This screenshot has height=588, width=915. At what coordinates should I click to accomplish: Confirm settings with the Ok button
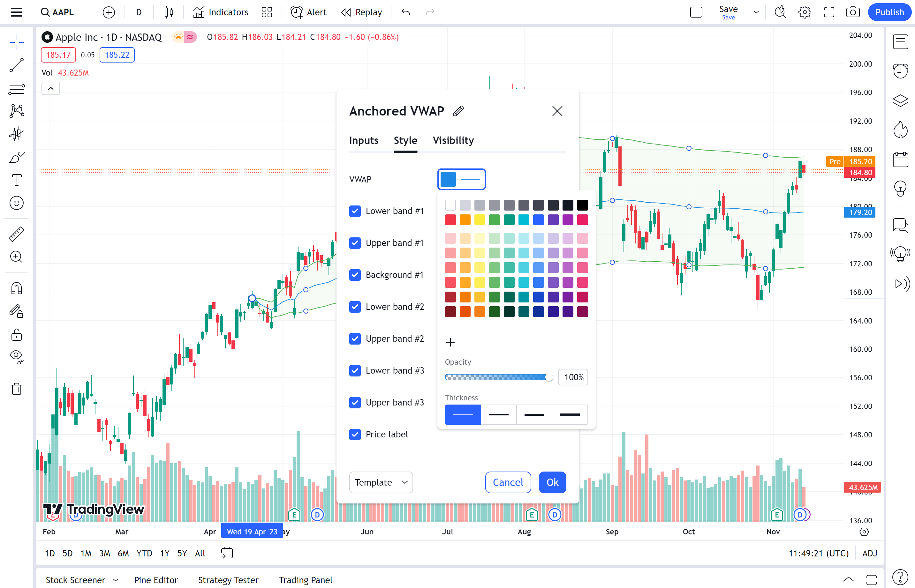click(552, 482)
